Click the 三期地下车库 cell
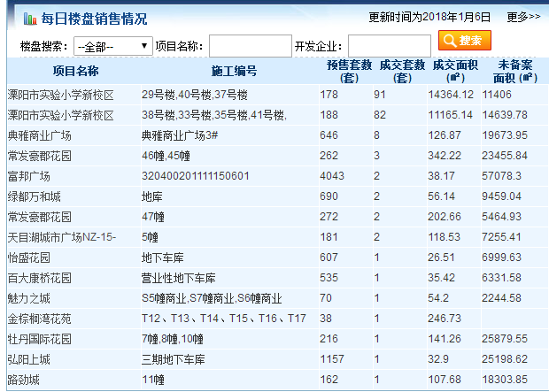This screenshot has height=392, width=549. (x=174, y=359)
